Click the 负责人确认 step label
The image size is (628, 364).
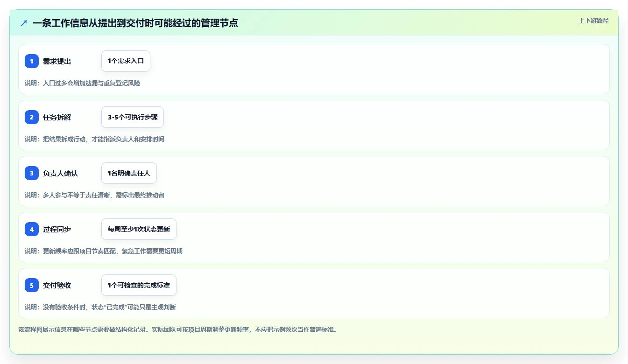pos(60,173)
